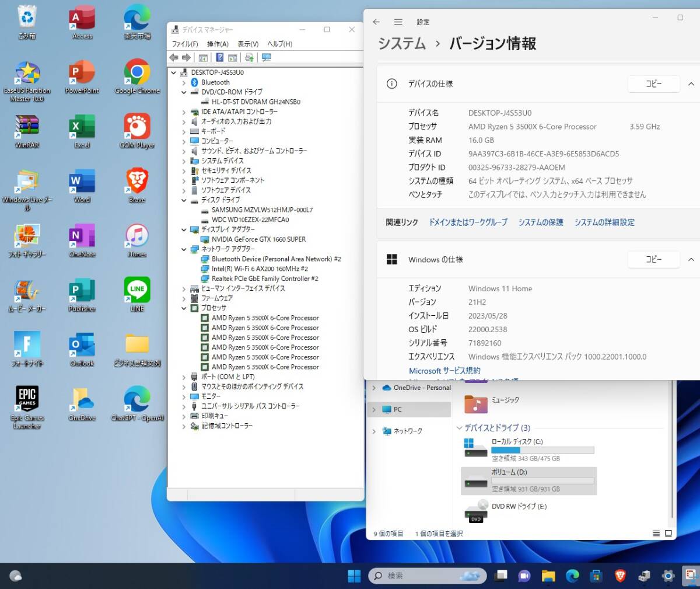
Task: Open the iTunes desktop shortcut
Action: click(x=137, y=240)
